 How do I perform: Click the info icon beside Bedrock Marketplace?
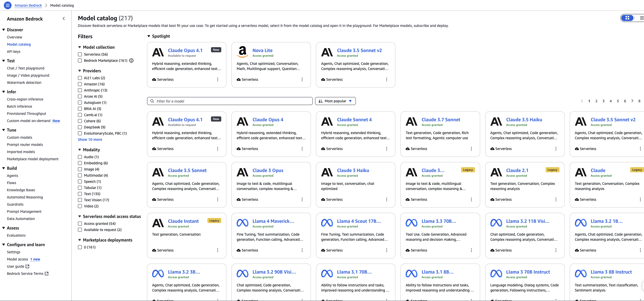(x=131, y=61)
